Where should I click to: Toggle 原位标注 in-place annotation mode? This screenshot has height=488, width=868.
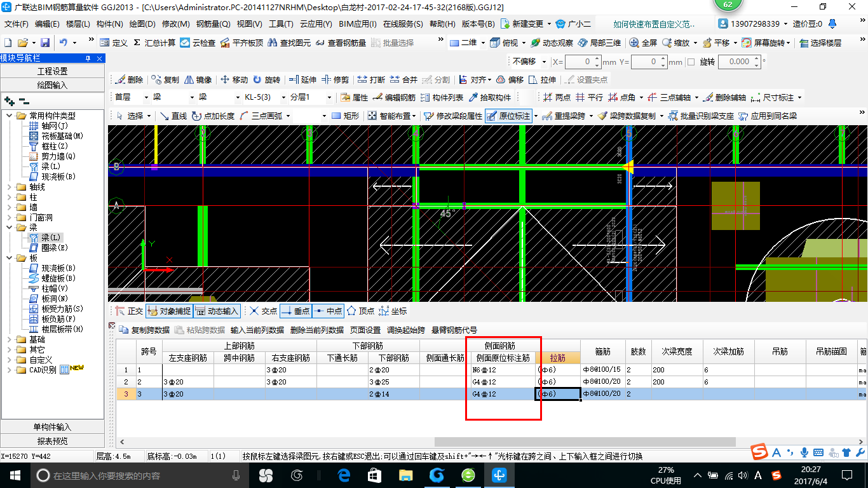pyautogui.click(x=508, y=116)
